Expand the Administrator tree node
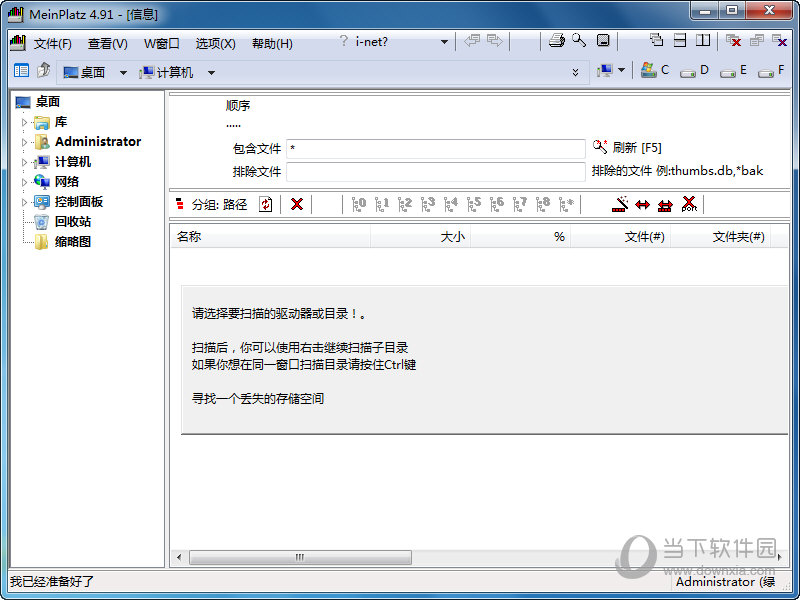This screenshot has height=600, width=800. click(x=24, y=142)
